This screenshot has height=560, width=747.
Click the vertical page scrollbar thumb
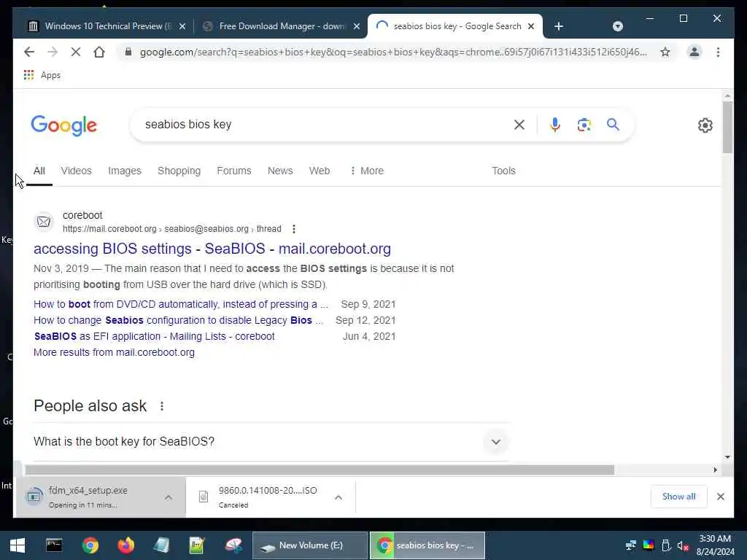(727, 127)
